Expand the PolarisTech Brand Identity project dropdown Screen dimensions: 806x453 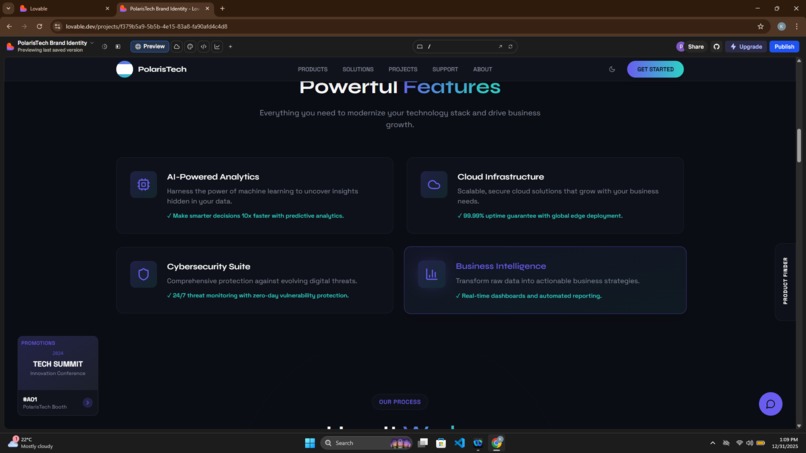[x=92, y=43]
